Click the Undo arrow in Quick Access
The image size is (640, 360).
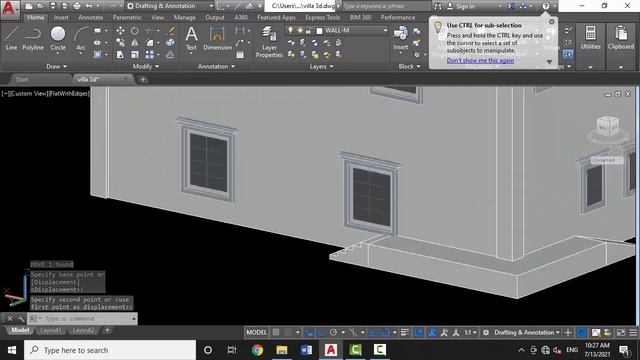click(x=89, y=6)
